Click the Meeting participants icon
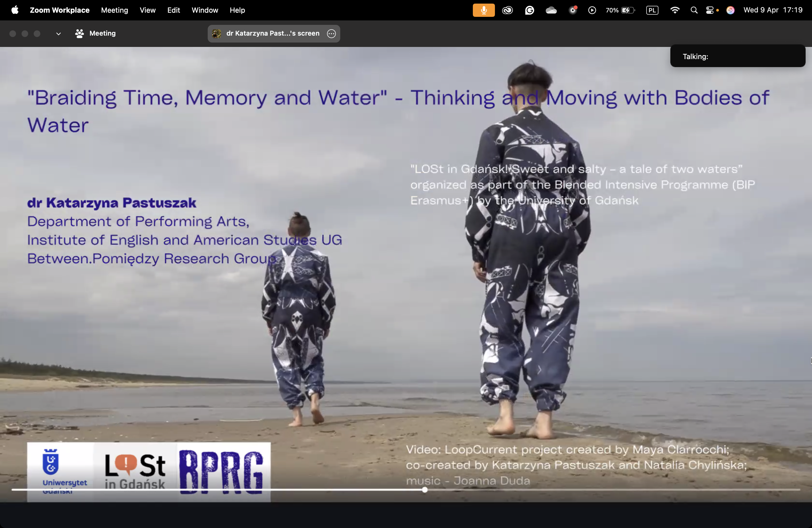Image resolution: width=812 pixels, height=528 pixels. click(80, 33)
